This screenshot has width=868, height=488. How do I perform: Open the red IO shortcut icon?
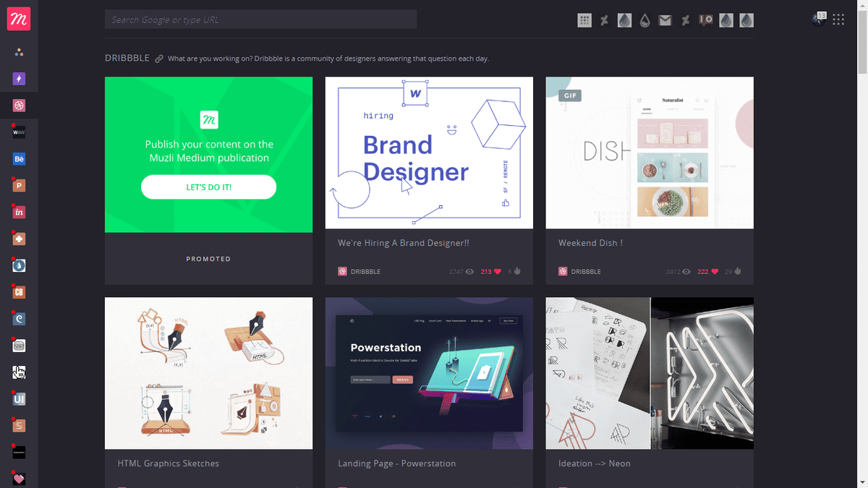point(706,20)
